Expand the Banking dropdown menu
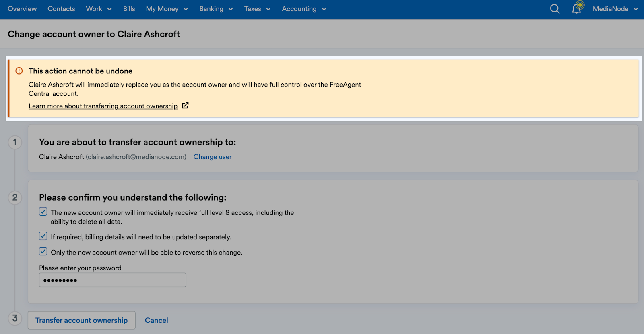644x334 pixels. (x=216, y=9)
